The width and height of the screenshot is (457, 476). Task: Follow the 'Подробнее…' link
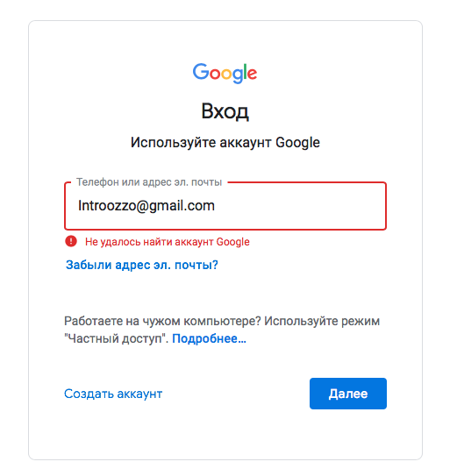(209, 338)
